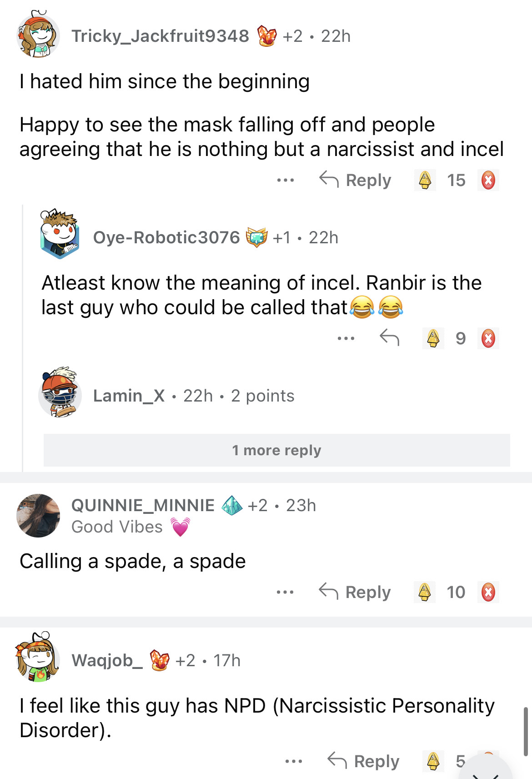Downvote Oye-Robotic3076's reply
The height and width of the screenshot is (779, 532).
(x=488, y=338)
